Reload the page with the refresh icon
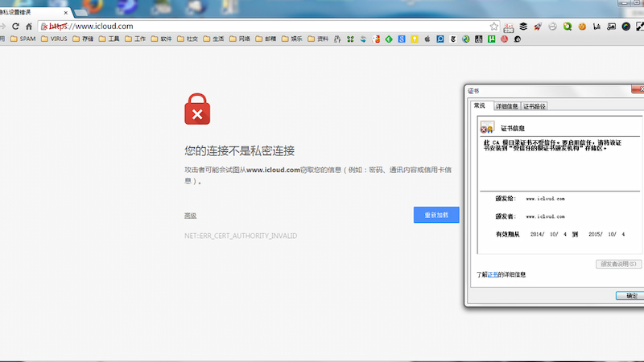The height and width of the screenshot is (362, 644). point(15,27)
